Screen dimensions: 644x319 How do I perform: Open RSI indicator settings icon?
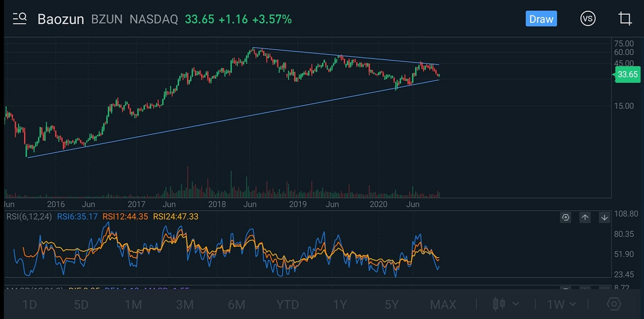[565, 217]
